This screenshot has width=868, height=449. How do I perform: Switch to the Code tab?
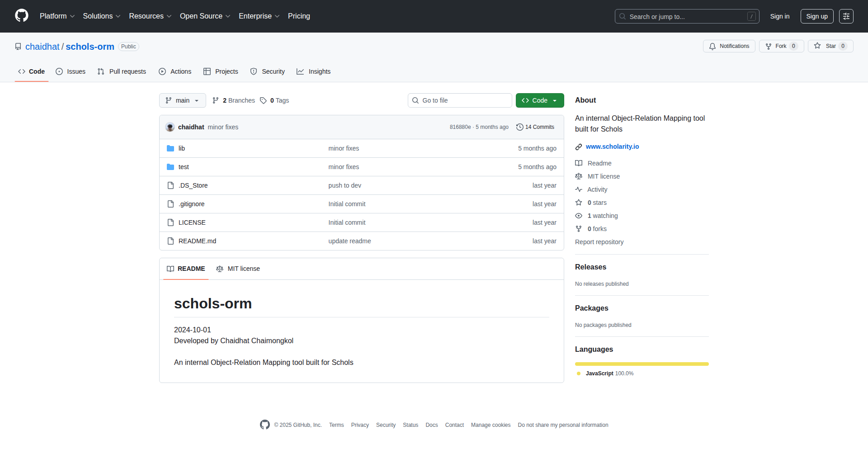click(x=32, y=71)
